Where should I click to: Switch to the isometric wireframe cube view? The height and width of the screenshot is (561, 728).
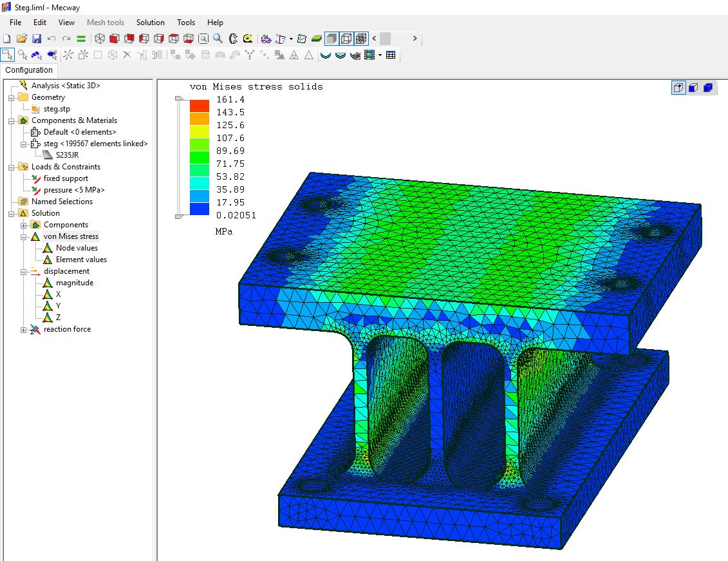pyautogui.click(x=99, y=39)
